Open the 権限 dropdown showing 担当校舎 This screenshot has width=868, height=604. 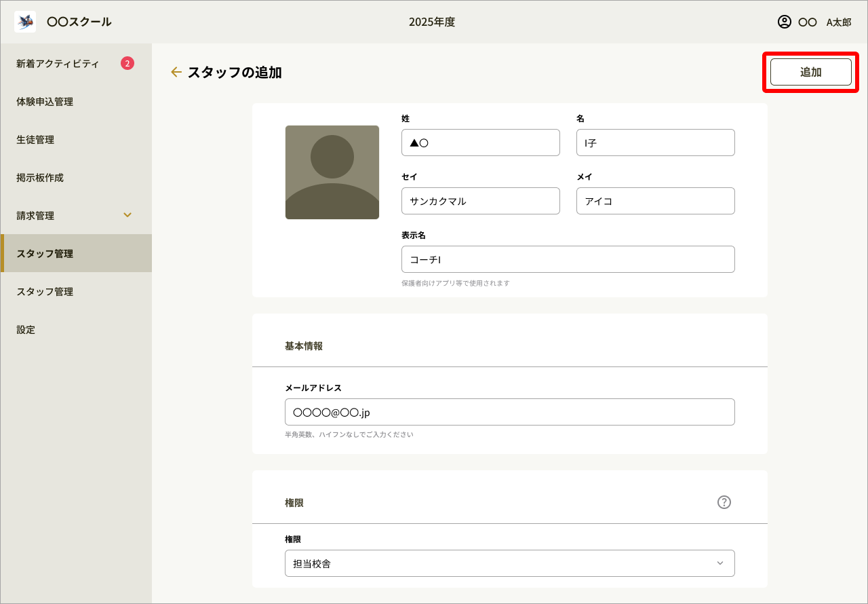click(510, 563)
